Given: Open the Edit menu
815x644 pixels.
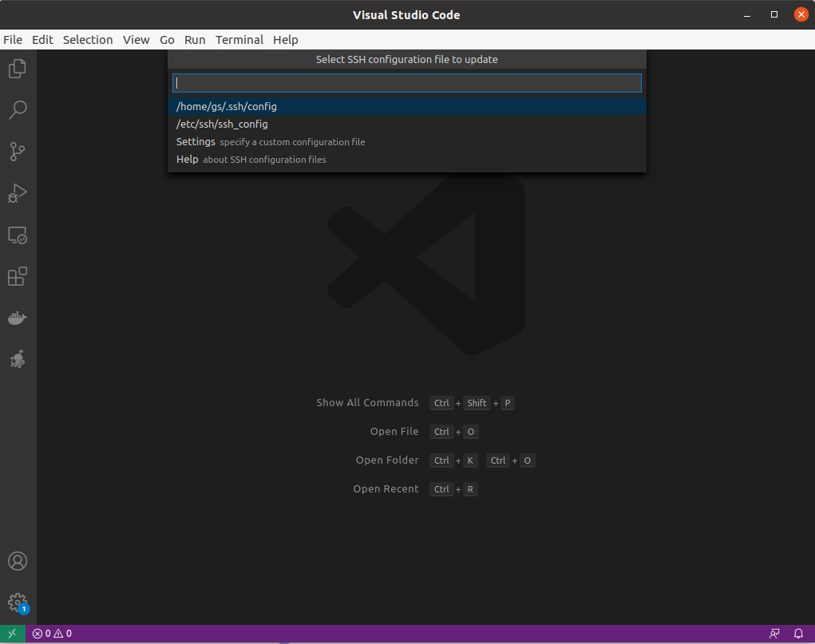Looking at the screenshot, I should coord(42,40).
